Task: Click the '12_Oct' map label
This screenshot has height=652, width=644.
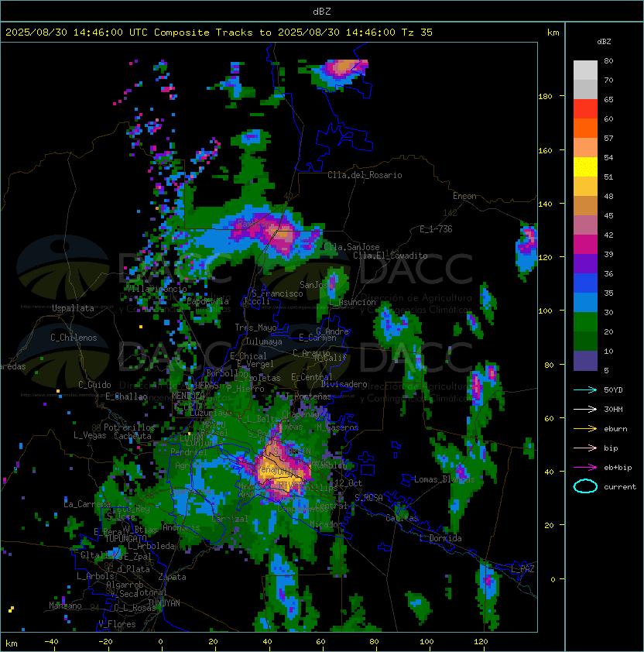Action: [348, 483]
